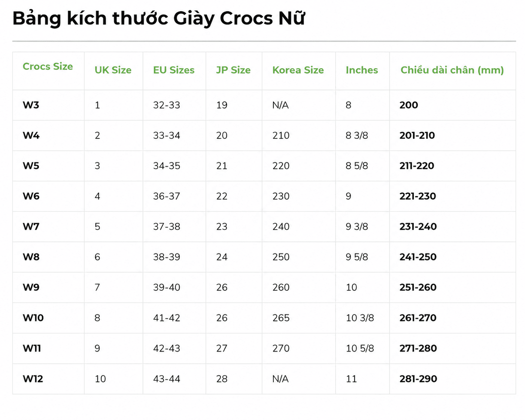Click the 201-210 foot length cell

click(x=417, y=136)
